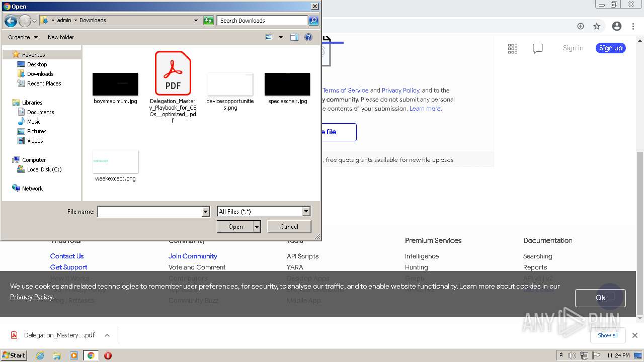Create a New folder

pos(61,37)
